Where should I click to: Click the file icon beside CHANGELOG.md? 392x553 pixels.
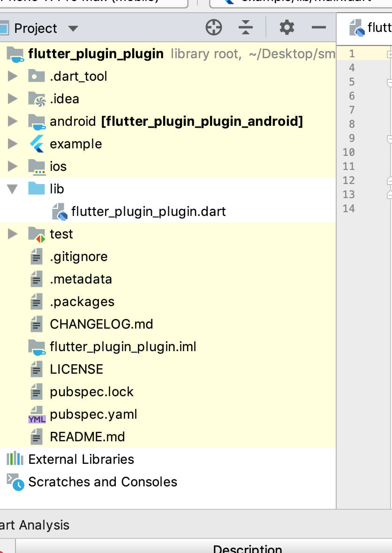pos(37,324)
